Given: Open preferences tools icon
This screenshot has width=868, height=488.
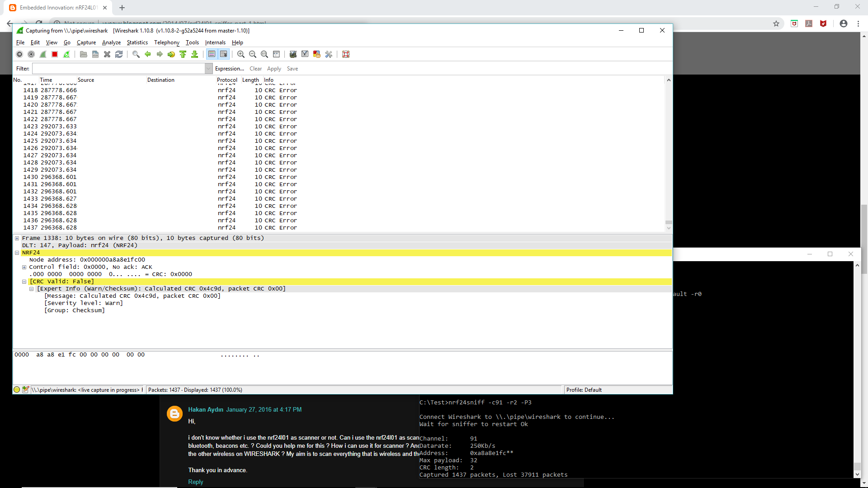Looking at the screenshot, I should (329, 54).
